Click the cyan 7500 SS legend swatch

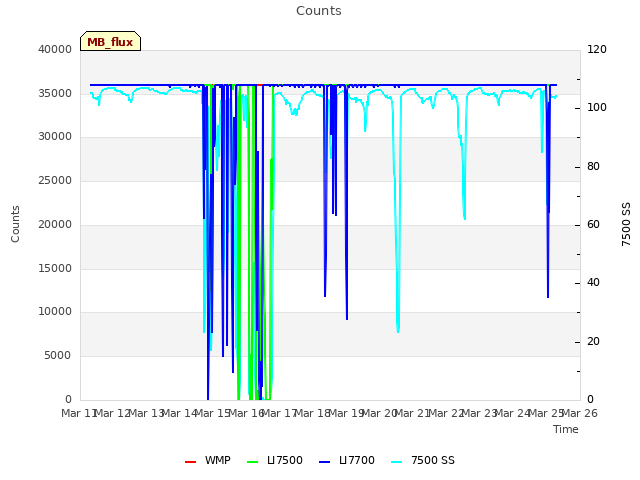coord(396,462)
